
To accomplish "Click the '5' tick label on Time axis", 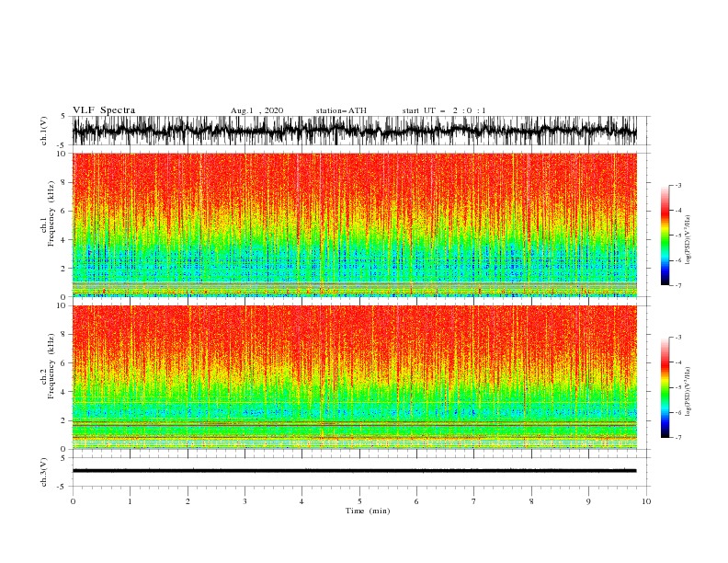I will pos(359,501).
